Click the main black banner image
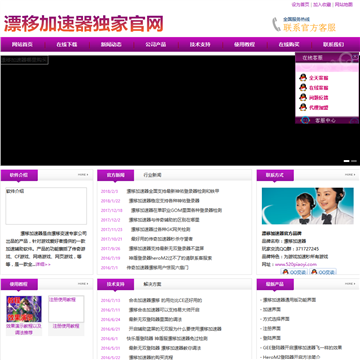Viewport: 360px width, 360px height. 180,110
